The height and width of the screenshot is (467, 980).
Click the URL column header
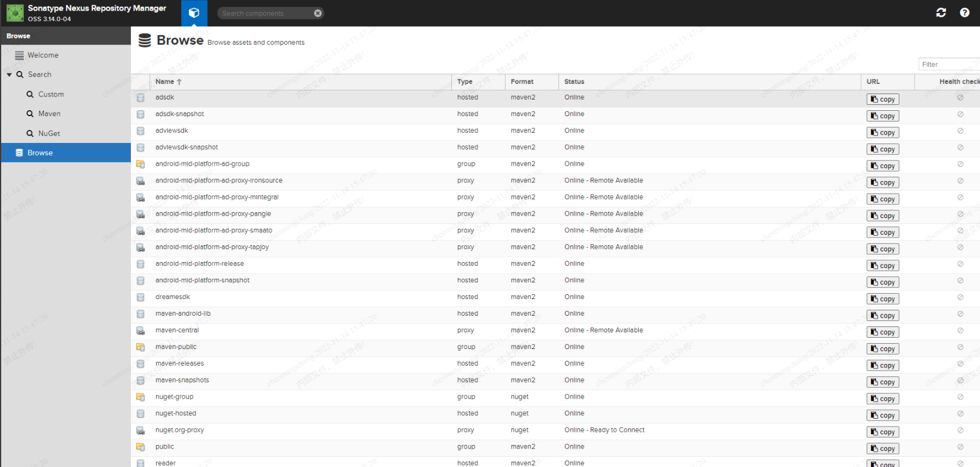point(888,82)
